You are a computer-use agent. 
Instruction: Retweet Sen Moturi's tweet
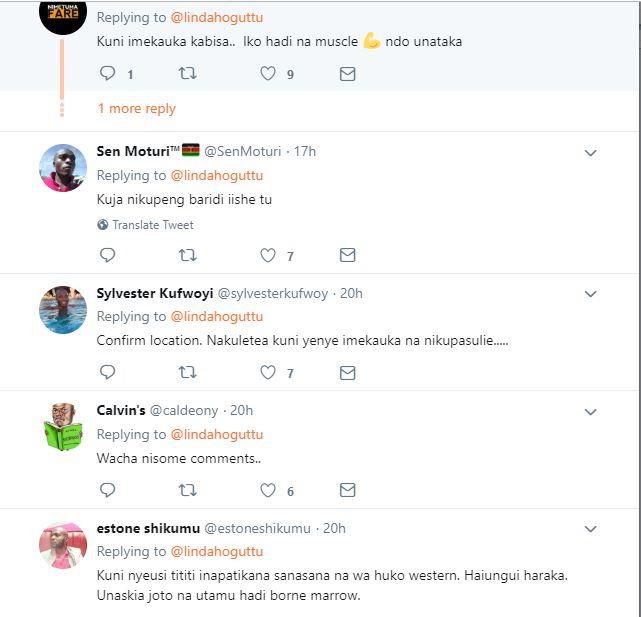coord(187,255)
